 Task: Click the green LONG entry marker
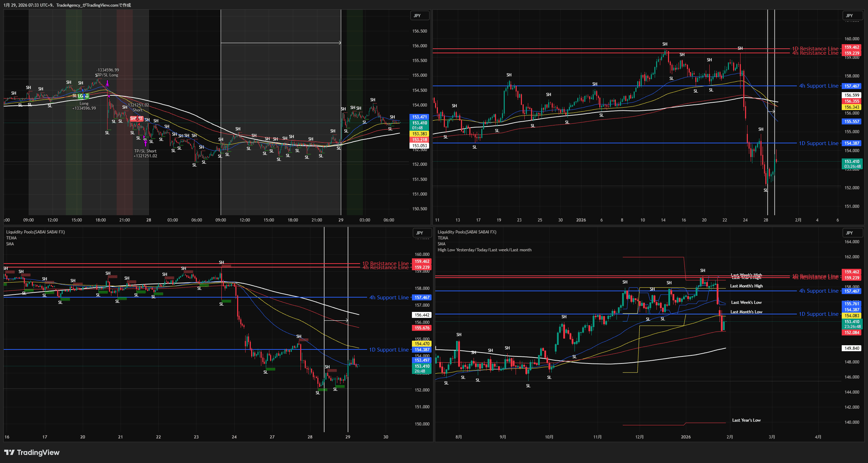(x=83, y=96)
